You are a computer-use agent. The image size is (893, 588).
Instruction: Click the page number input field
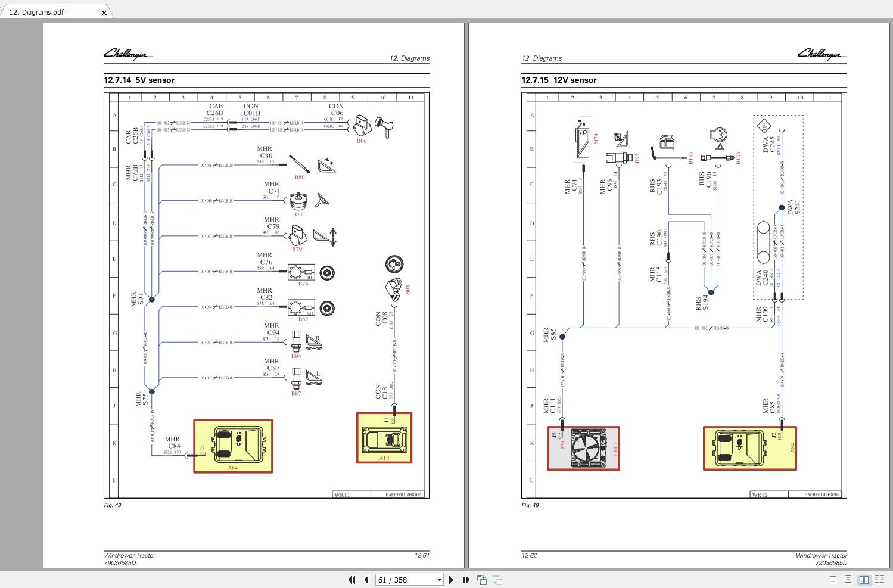coord(402,579)
